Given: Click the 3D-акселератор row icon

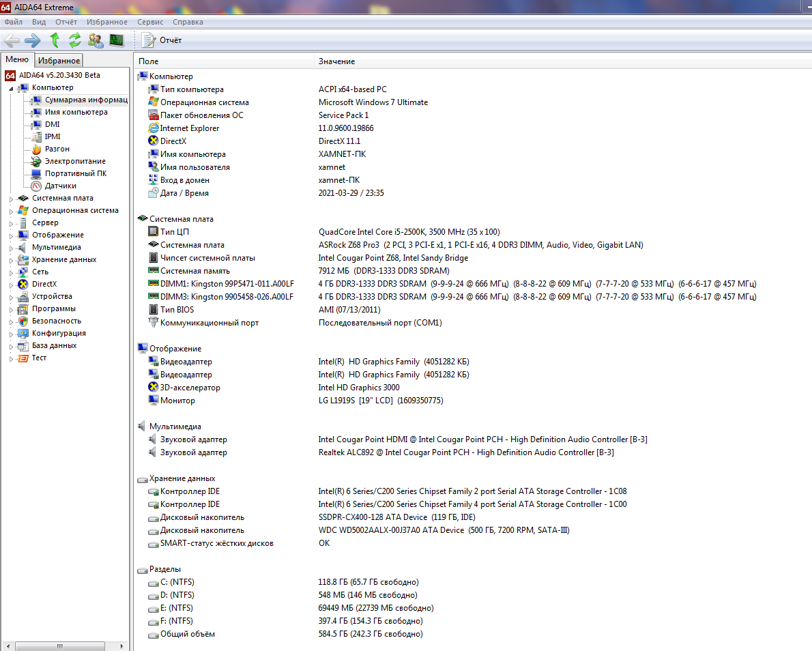Looking at the screenshot, I should (154, 387).
